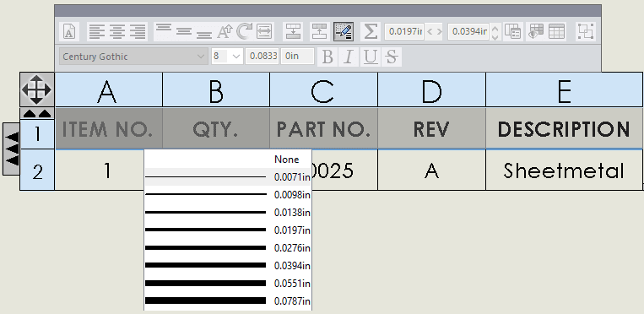
Task: Click the REV cell containing A
Action: coord(431,170)
